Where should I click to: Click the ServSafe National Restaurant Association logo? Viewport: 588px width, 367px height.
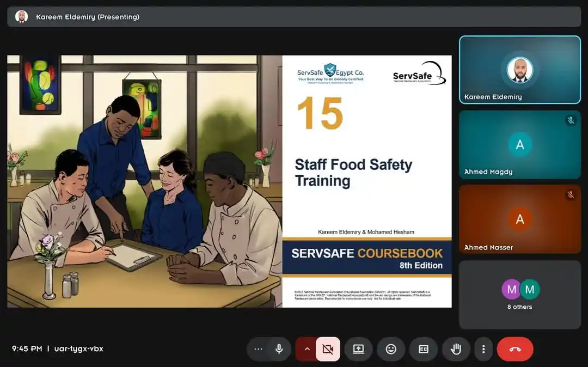point(419,74)
